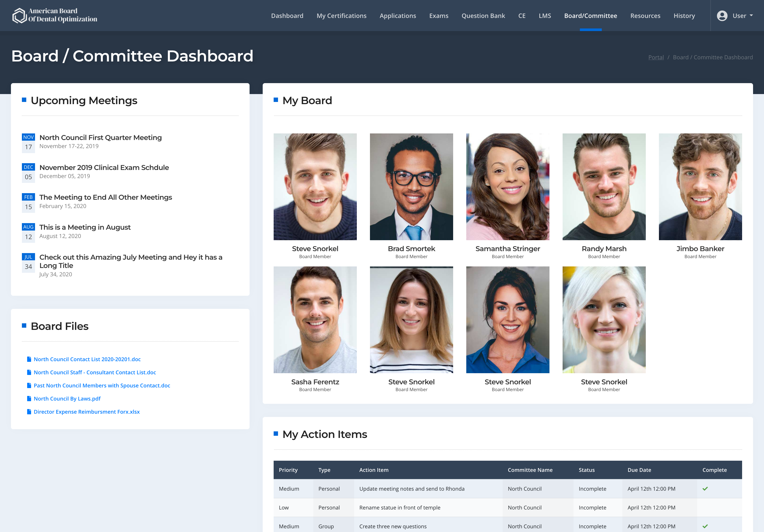Sort table by Priority column header
764x532 pixels.
point(288,470)
